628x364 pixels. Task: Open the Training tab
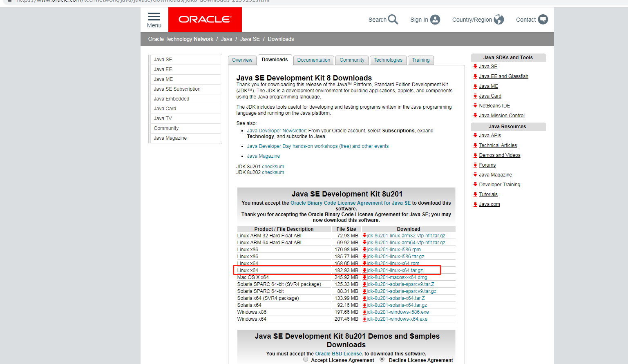coord(421,60)
